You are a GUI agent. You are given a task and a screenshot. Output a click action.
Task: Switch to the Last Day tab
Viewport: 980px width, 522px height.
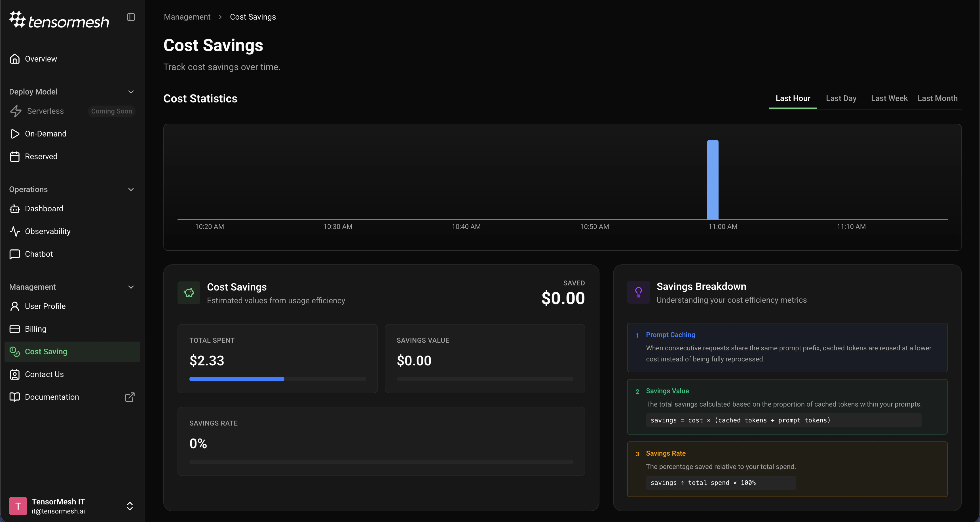coord(841,98)
